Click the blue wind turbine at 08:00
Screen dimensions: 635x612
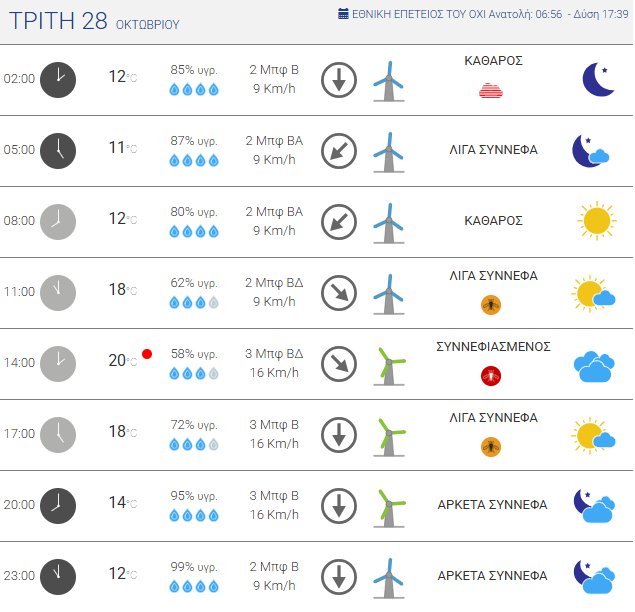click(388, 222)
